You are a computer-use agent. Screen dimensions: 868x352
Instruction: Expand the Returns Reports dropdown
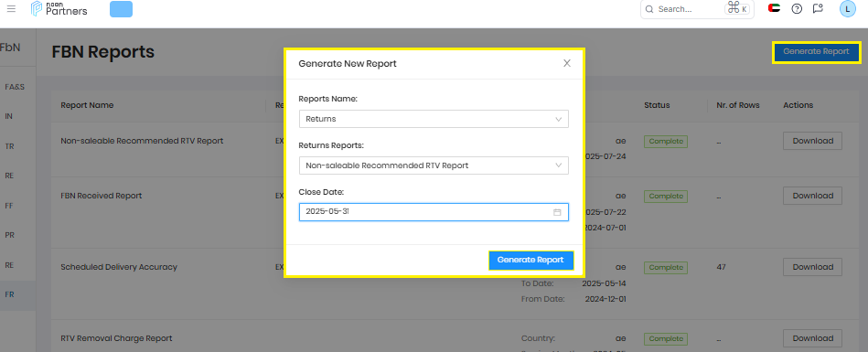coord(434,165)
